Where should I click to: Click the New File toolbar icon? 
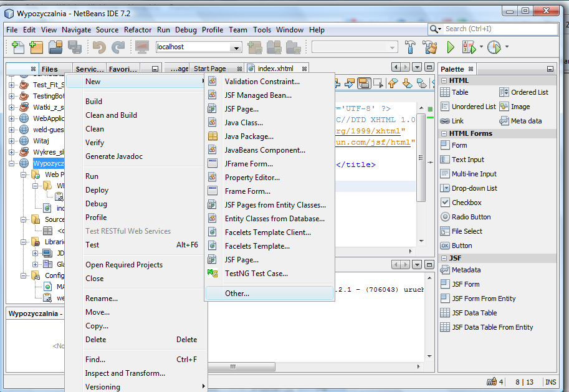click(x=18, y=47)
